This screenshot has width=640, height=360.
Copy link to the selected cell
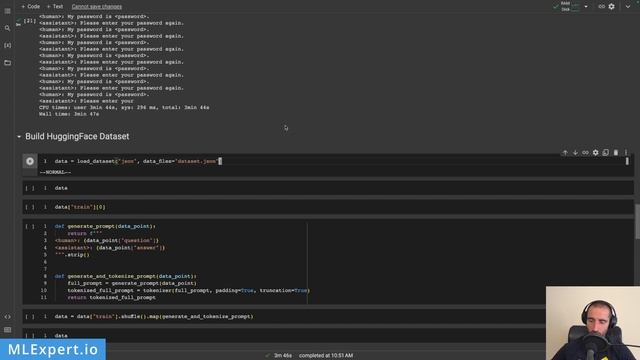[x=585, y=153]
